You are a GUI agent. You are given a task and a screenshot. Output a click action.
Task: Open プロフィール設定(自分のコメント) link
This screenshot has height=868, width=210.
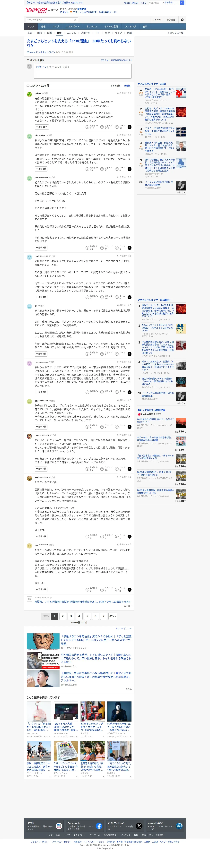pyautogui.click(x=116, y=60)
